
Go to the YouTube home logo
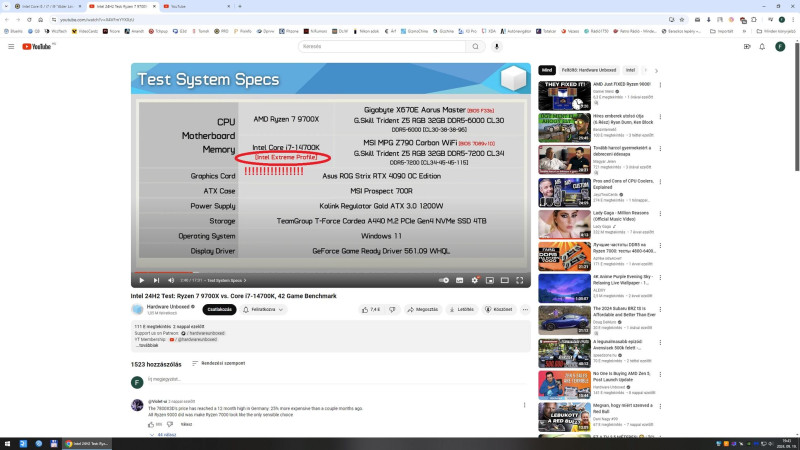point(38,46)
